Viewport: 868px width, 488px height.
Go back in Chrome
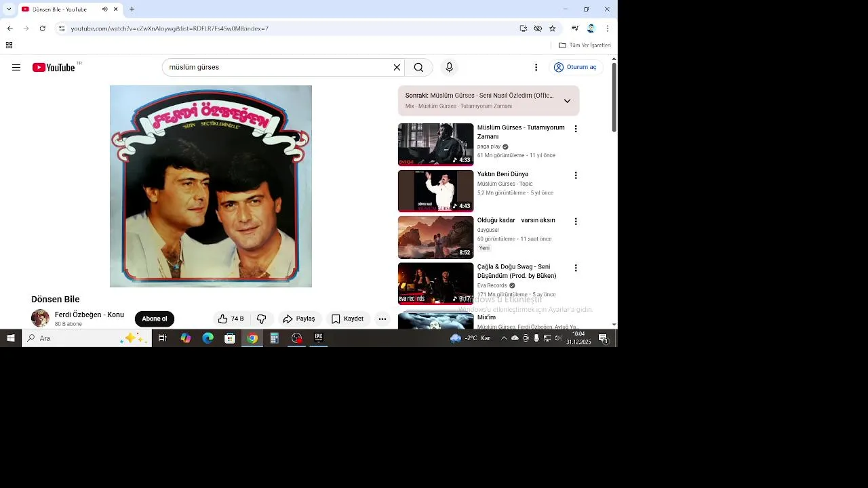pos(9,28)
